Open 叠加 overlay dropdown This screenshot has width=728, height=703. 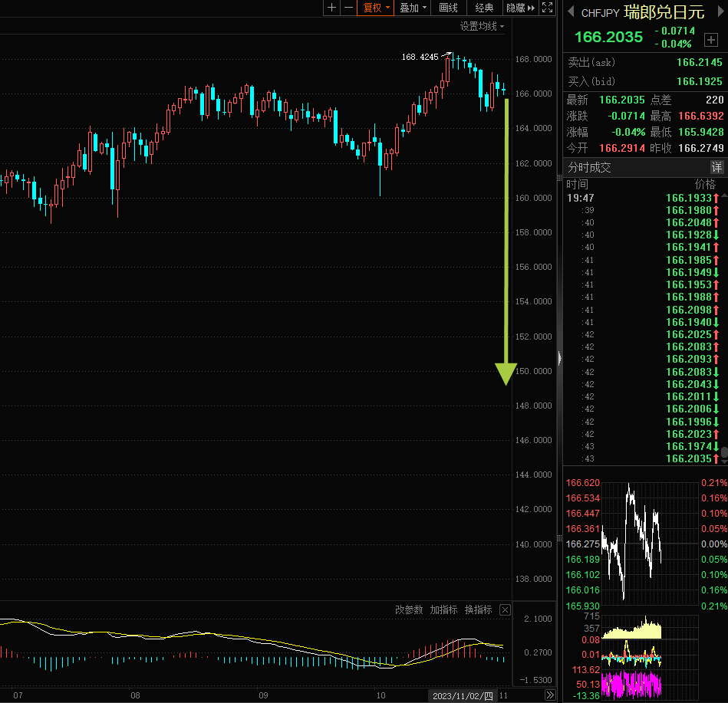pos(413,8)
